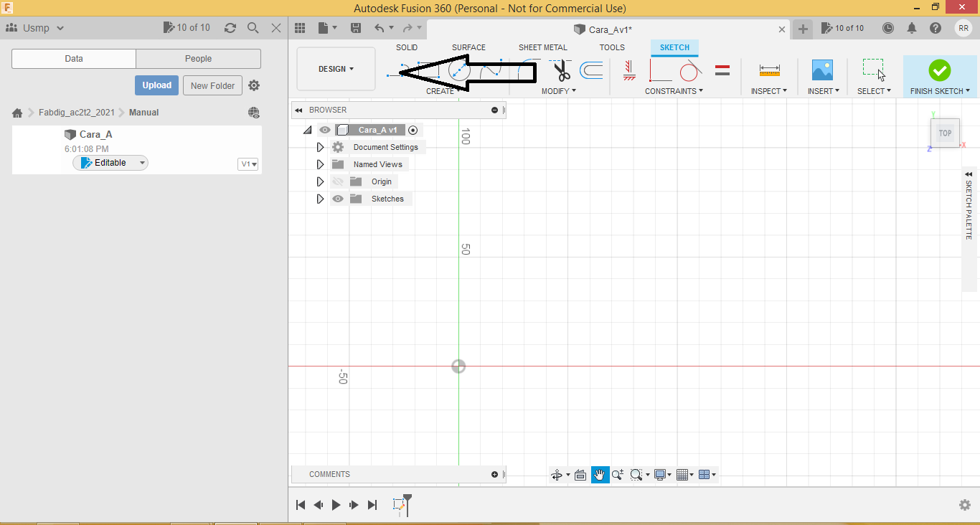Expand the Named Views node

pos(320,164)
